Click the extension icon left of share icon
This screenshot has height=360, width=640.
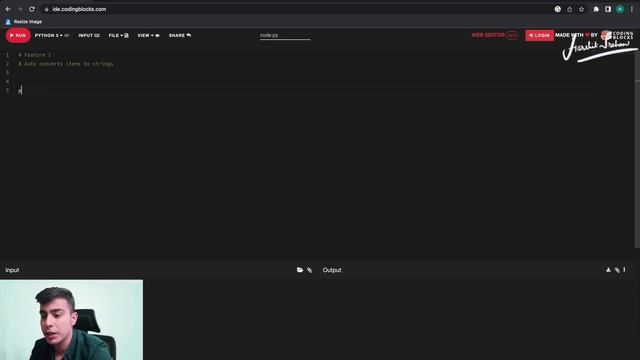[x=558, y=9]
